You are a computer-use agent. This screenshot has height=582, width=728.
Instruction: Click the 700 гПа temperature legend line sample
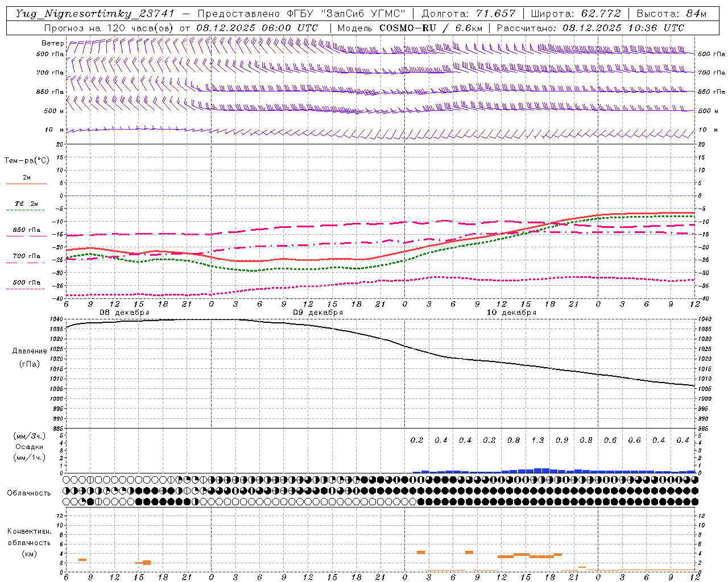click(x=25, y=263)
